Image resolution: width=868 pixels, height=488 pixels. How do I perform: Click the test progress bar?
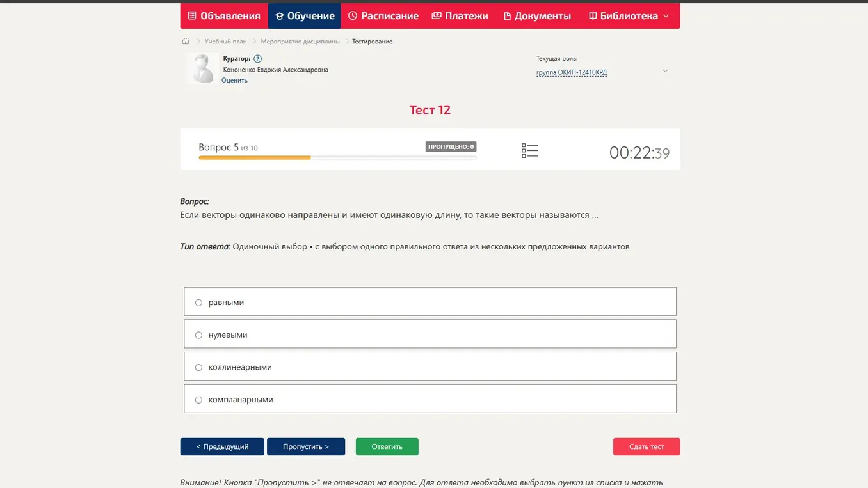(337, 157)
